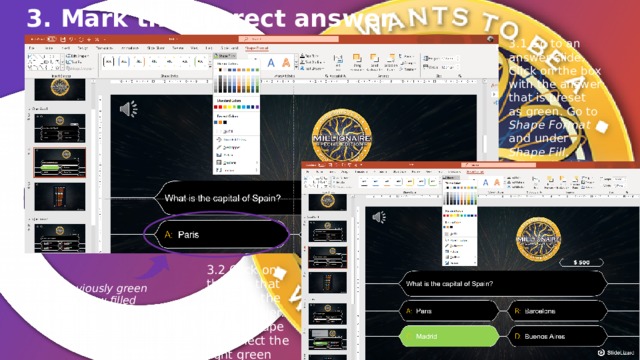
Task: Open the File tab in the window with circled Paris answer
Action: point(31,48)
